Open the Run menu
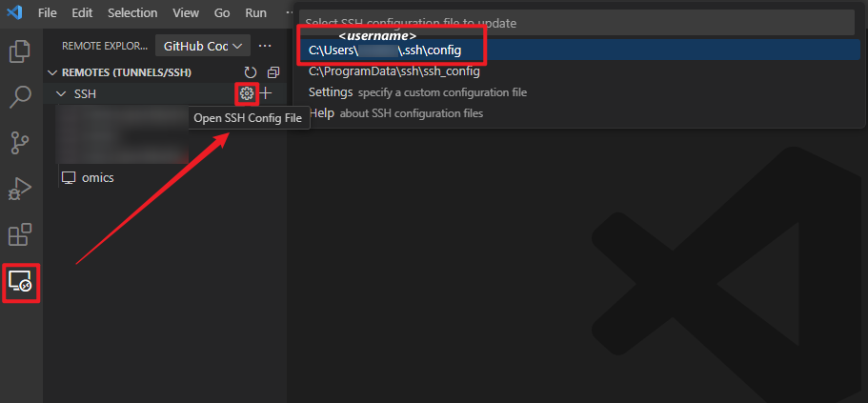 tap(255, 13)
